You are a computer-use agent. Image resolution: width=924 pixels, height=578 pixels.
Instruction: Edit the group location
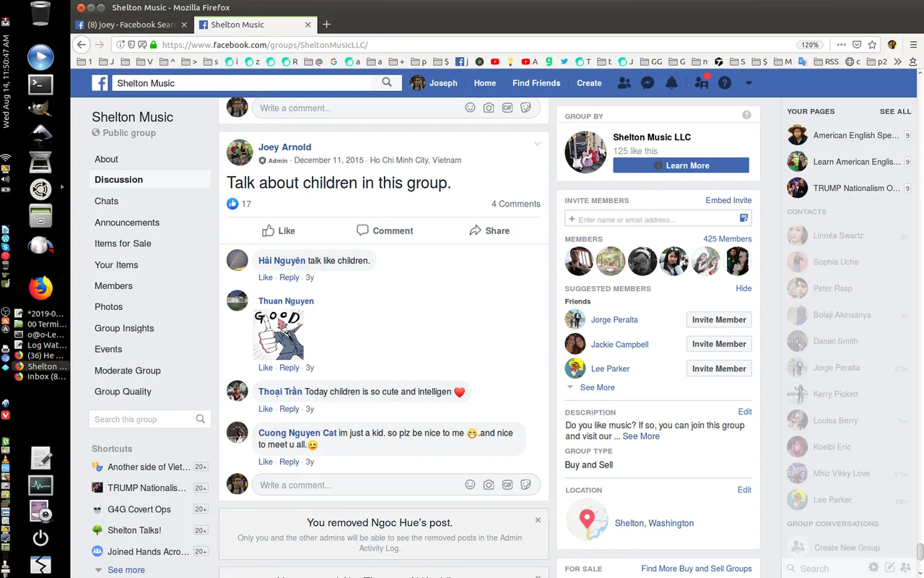[745, 490]
